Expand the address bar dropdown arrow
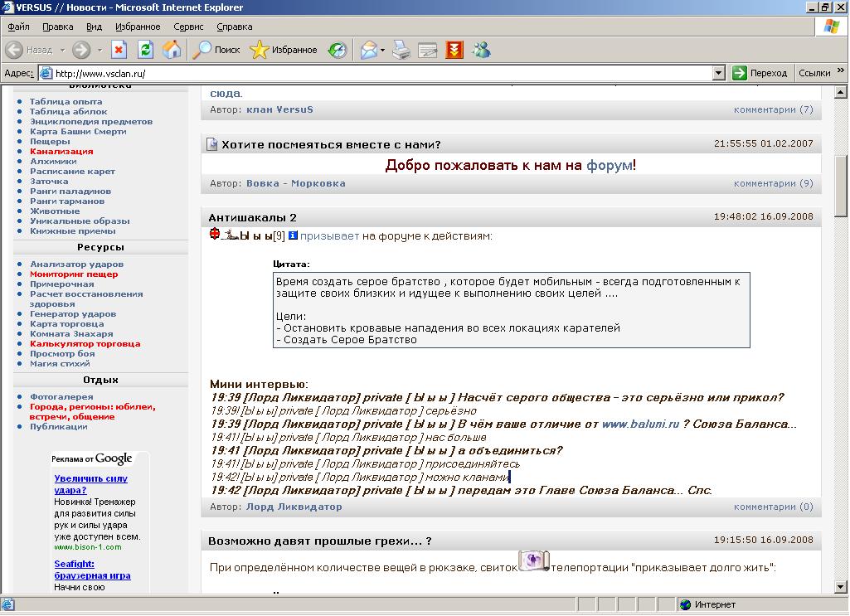The image size is (850, 616). click(719, 73)
